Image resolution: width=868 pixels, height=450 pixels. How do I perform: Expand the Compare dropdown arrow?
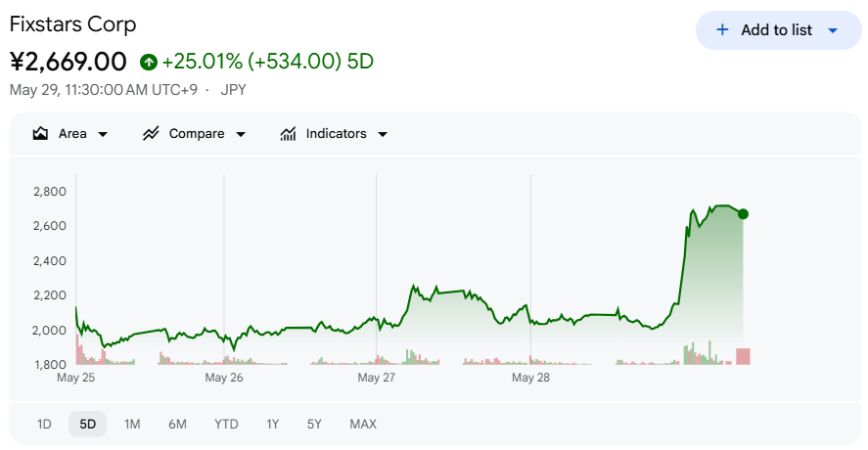click(x=241, y=134)
